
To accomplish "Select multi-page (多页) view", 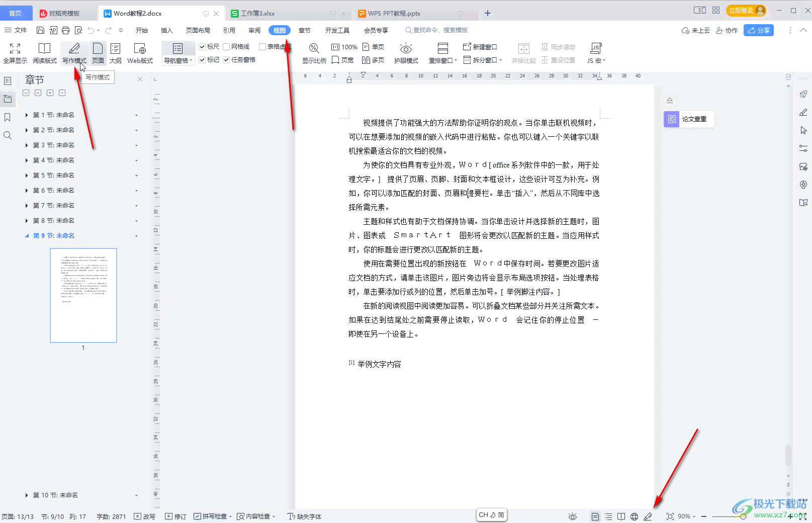I will tap(373, 60).
